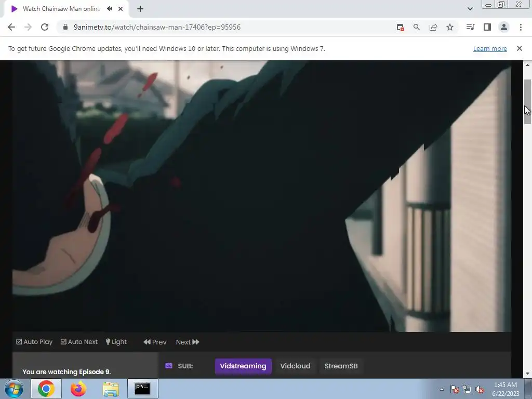
Task: Go back to the previous page
Action: click(11, 27)
